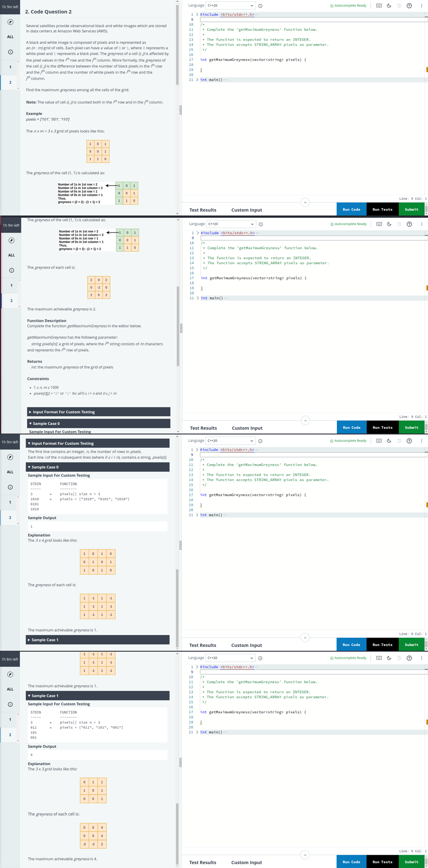Viewport: 428px width, 868px height.
Task: Open keyboard shortcuts icon in '2. Code Question 2' view
Action: point(379,6)
